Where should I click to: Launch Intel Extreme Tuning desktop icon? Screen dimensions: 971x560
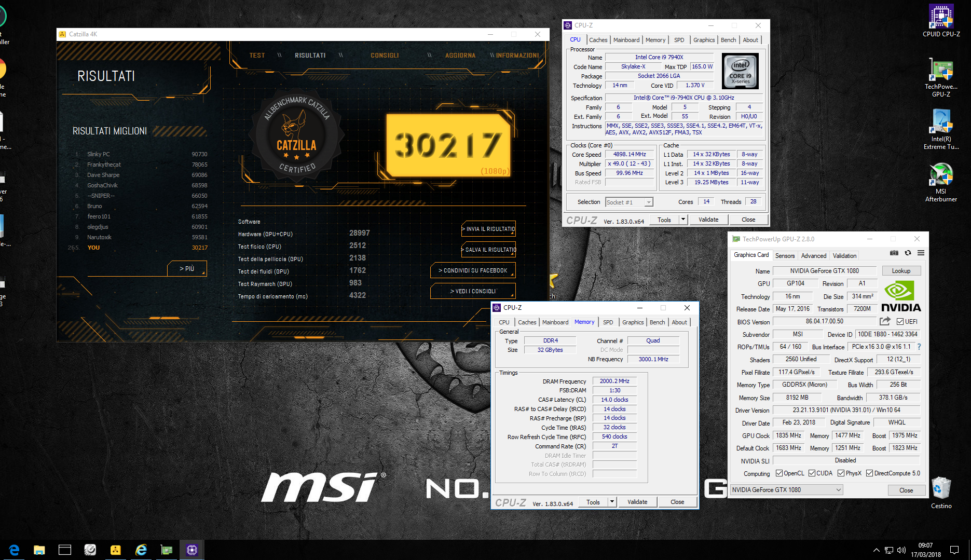(x=941, y=130)
